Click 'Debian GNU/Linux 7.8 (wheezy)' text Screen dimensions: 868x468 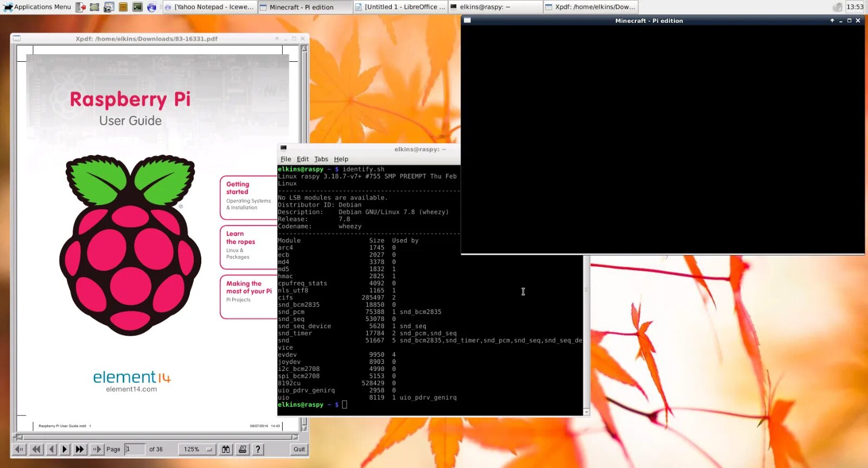(394, 212)
